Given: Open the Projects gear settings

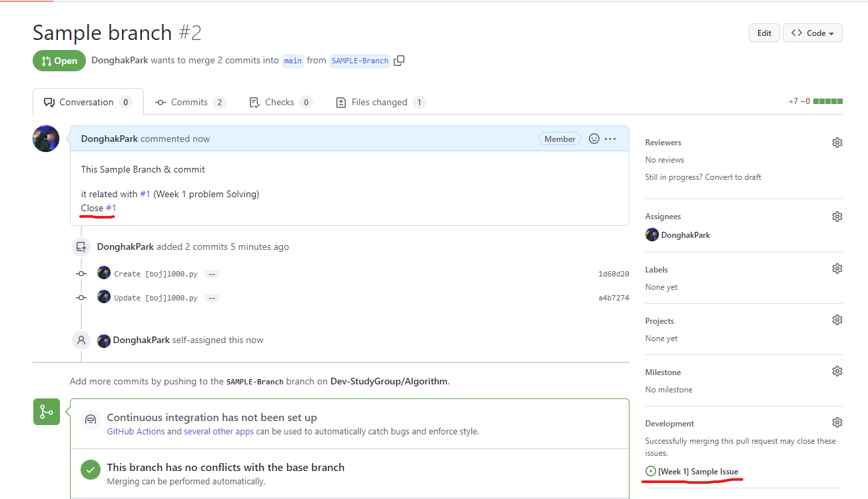Looking at the screenshot, I should pos(837,320).
